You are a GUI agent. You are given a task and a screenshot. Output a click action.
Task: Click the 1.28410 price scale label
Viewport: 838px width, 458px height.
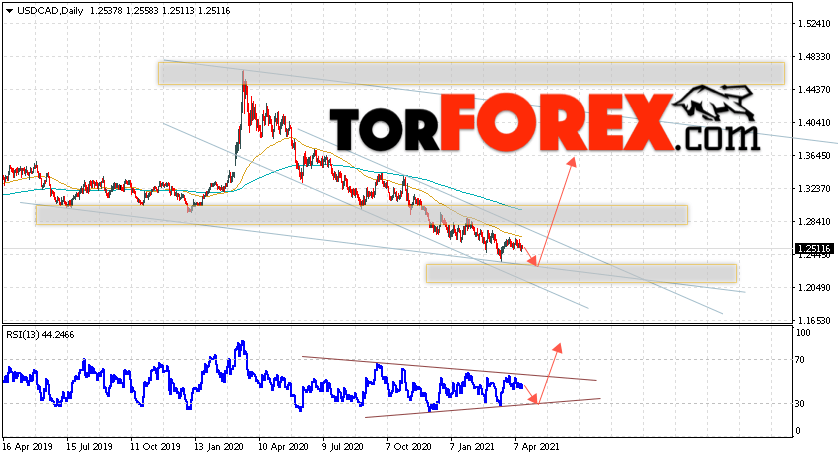(814, 222)
